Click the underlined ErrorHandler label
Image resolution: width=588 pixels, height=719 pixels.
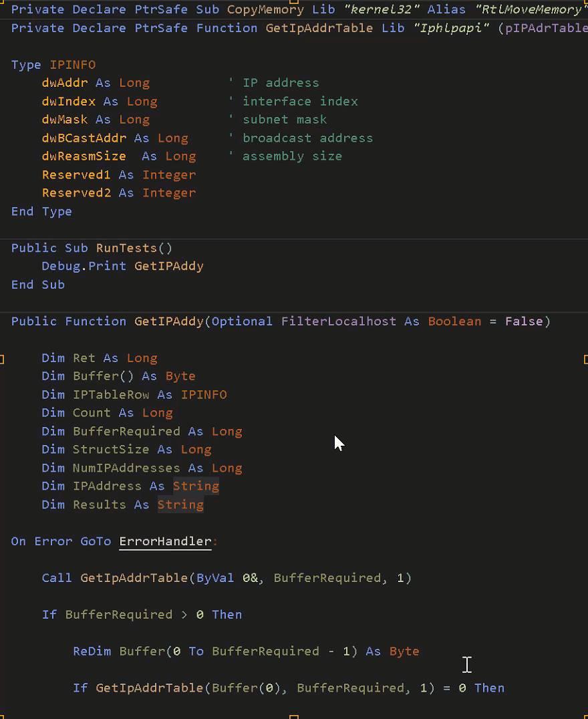tap(164, 541)
